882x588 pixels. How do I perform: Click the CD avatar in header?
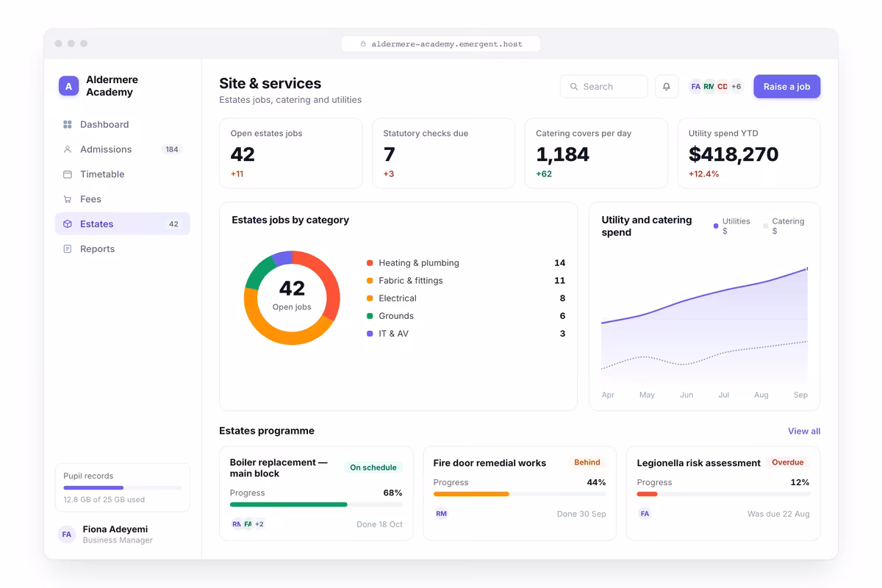pos(722,87)
